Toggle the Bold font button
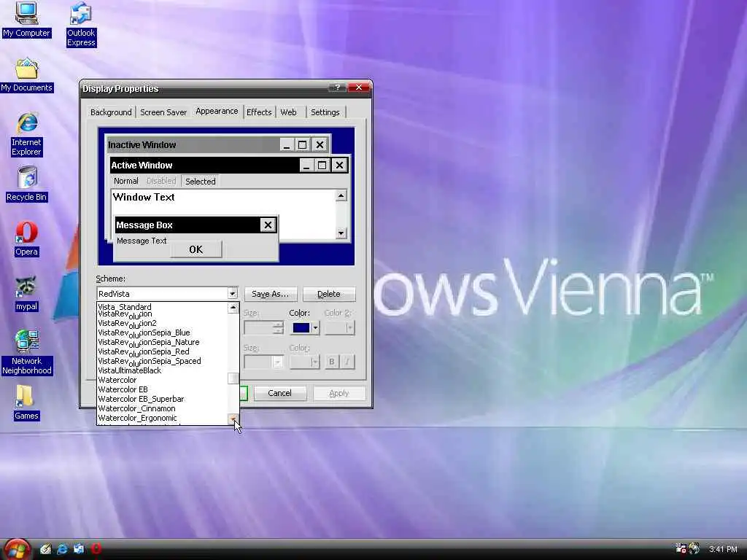The image size is (747, 560). click(332, 362)
